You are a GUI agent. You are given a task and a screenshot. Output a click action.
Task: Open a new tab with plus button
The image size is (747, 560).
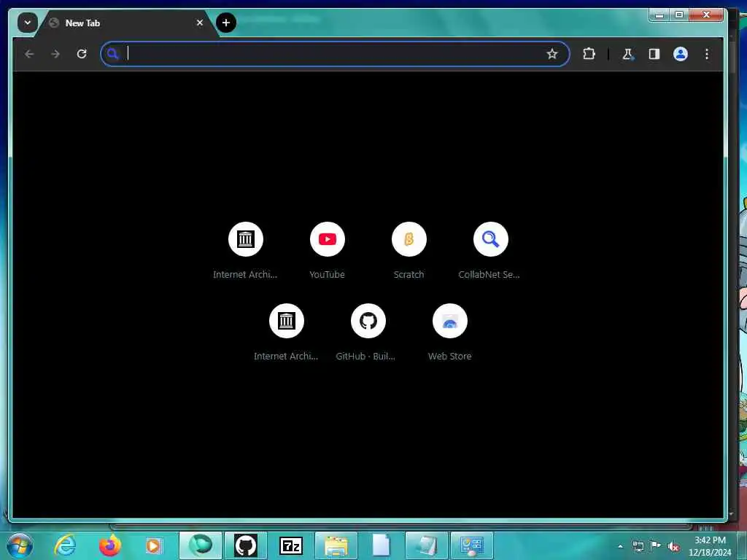pos(226,23)
